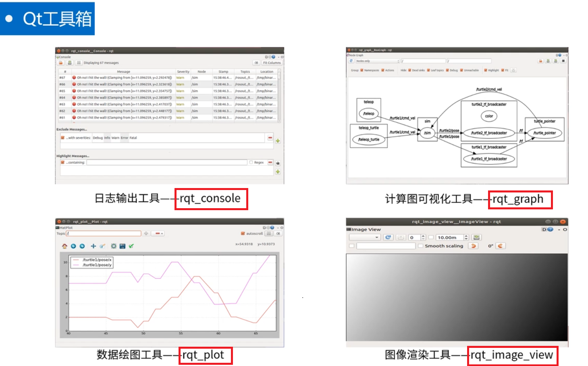Viewport: 588px width, 366px height.
Task: Open remove topic minus dropdown in rqt_plot
Action: pos(158,234)
